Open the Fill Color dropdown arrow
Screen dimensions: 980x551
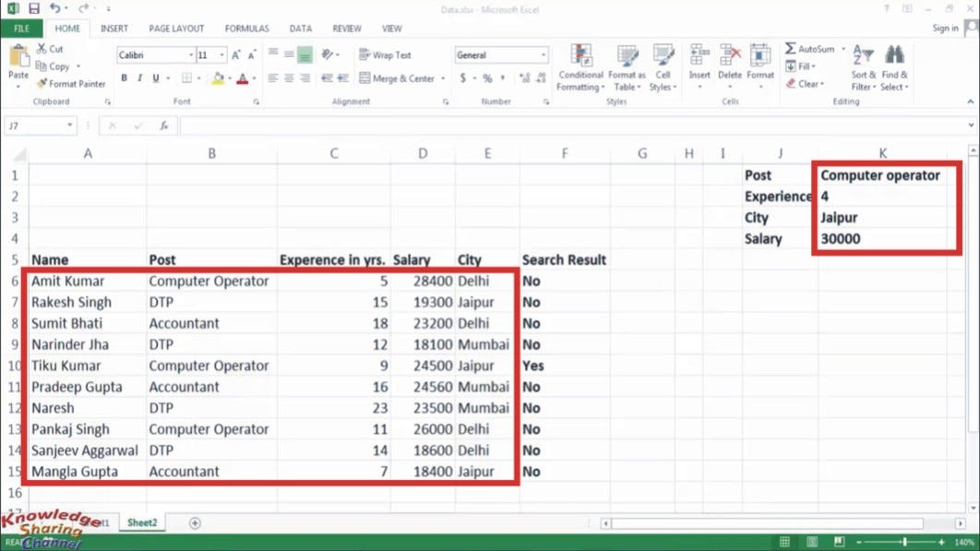[x=228, y=76]
